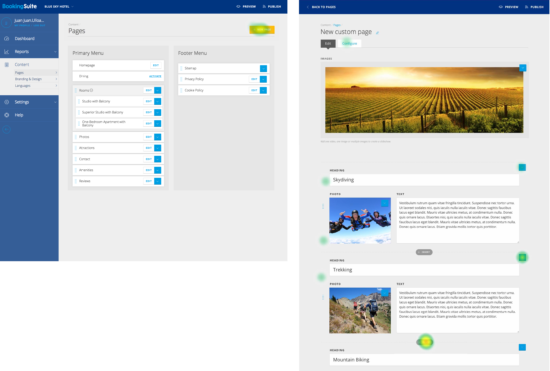Open the Blue Sky Hotel property dropdown
Image resolution: width=550 pixels, height=371 pixels.
tap(59, 7)
